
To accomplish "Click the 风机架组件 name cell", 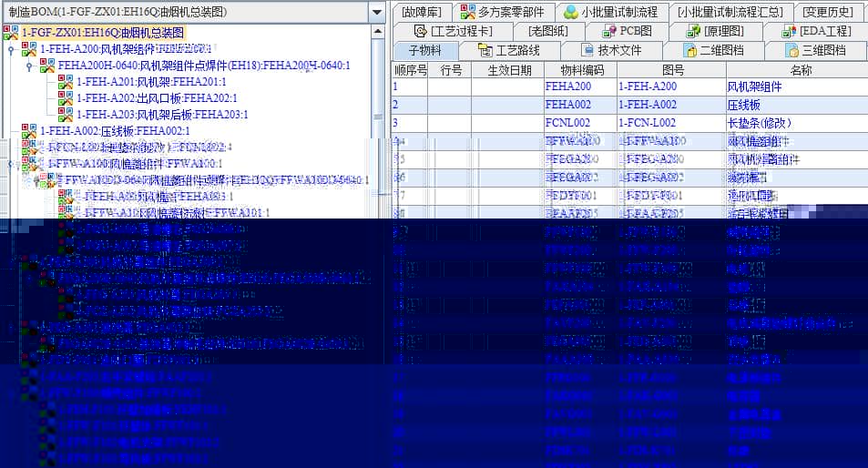I will coord(797,86).
